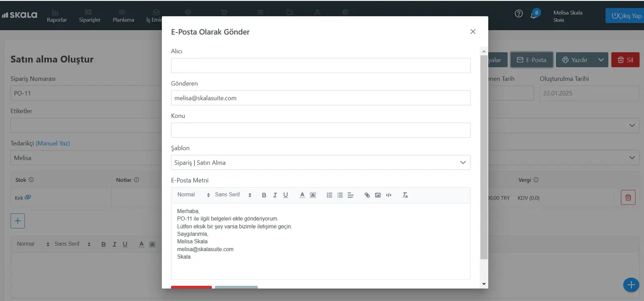Expand the Yazdır dropdown arrow
Image resolution: width=644 pixels, height=301 pixels.
[x=601, y=60]
